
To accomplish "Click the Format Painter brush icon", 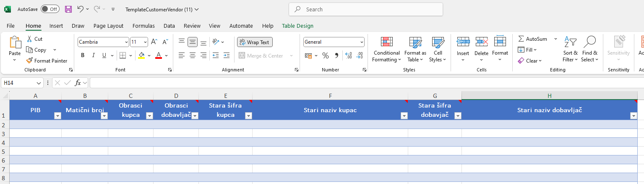I will tap(30, 61).
